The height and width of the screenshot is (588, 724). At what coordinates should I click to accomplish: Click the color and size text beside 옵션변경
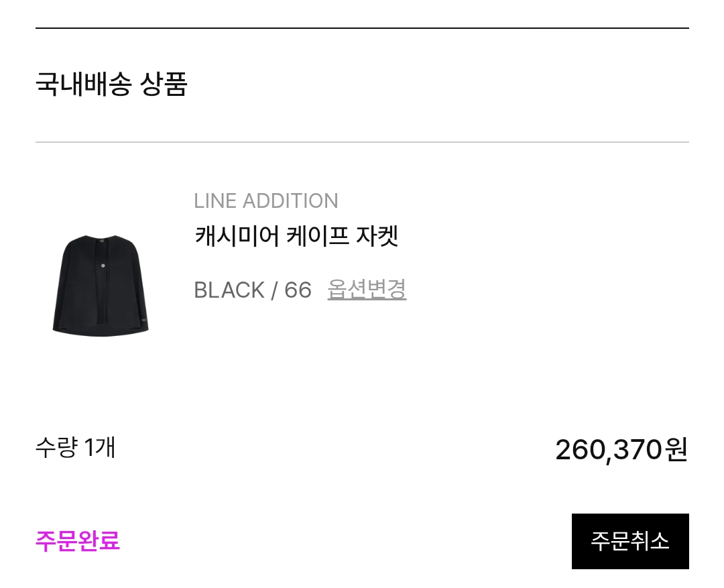253,290
